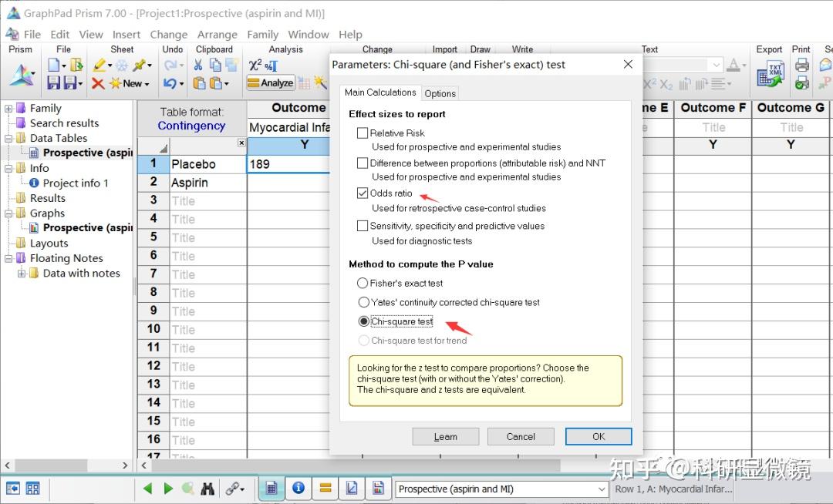Image resolution: width=833 pixels, height=504 pixels.
Task: Click the left paste clipboard icon
Action: (x=199, y=83)
